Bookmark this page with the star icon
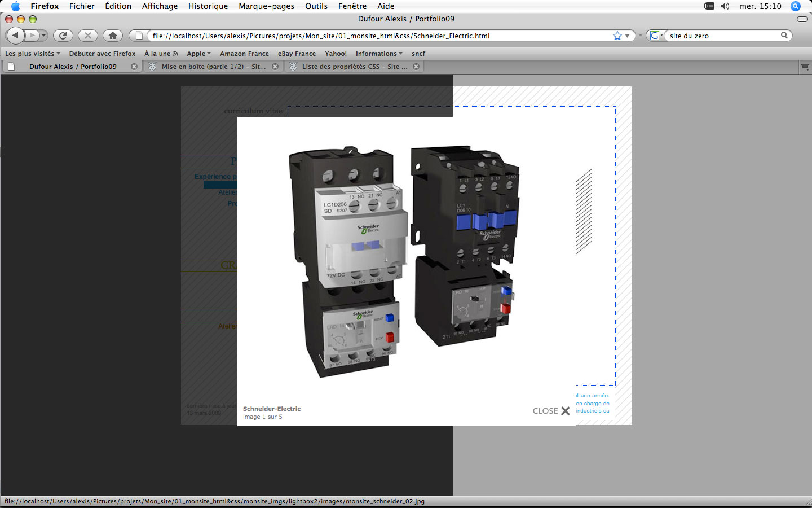812x508 pixels. pos(617,36)
